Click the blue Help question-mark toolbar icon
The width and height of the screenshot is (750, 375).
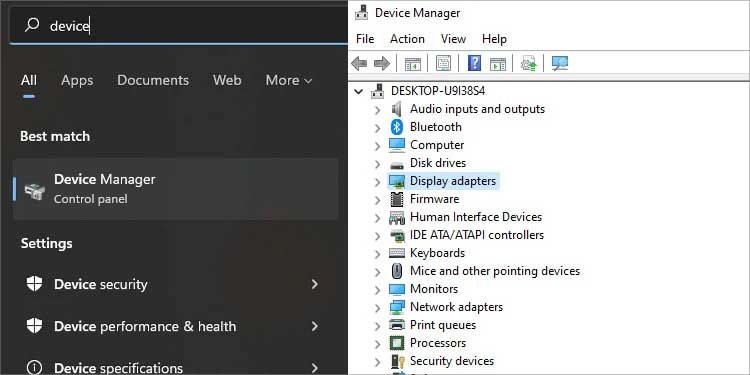474,63
